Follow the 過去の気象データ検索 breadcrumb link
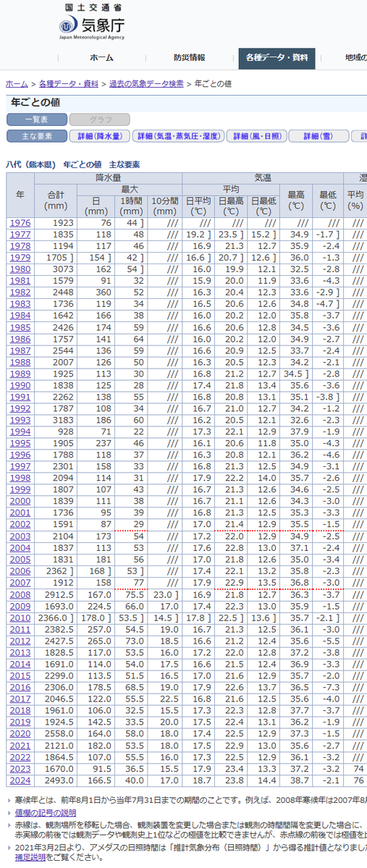This screenshot has height=868, width=367. [146, 84]
